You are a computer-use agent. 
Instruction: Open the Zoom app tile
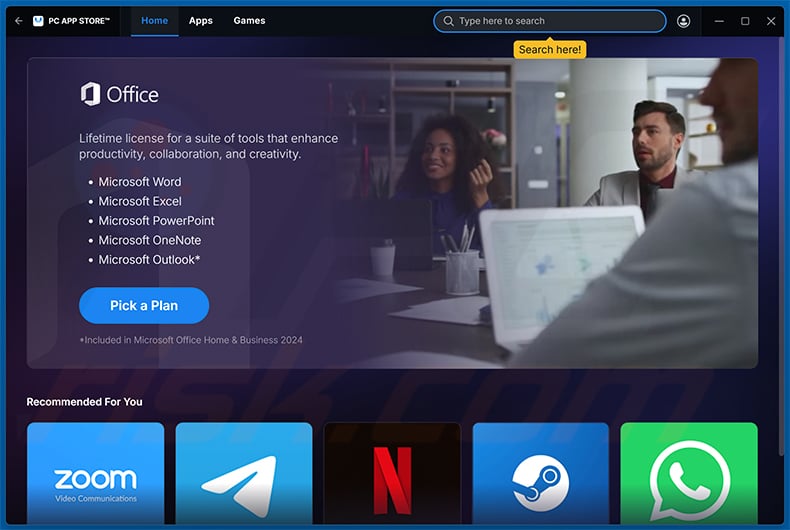tap(96, 474)
